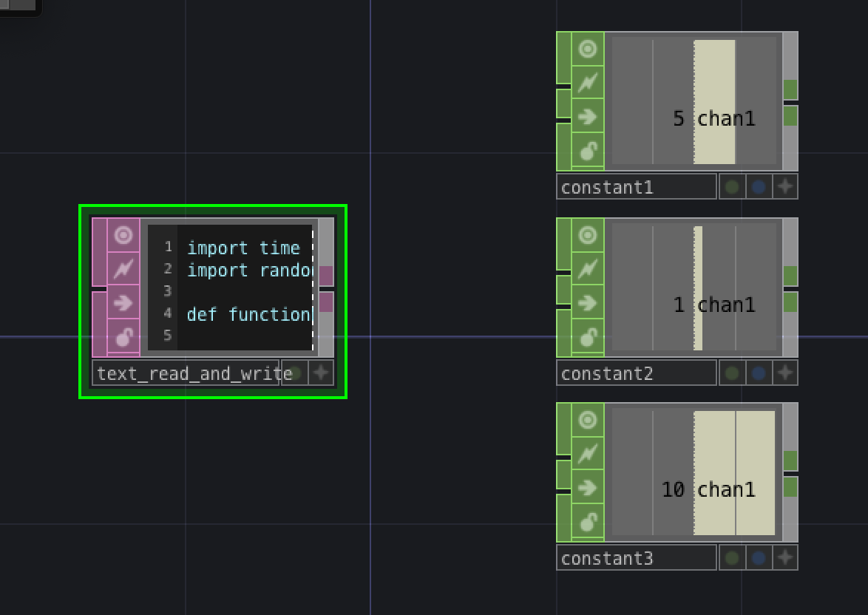Screen dimensions: 868x615
Task: Click the plus expander on constant3
Action: 785,558
